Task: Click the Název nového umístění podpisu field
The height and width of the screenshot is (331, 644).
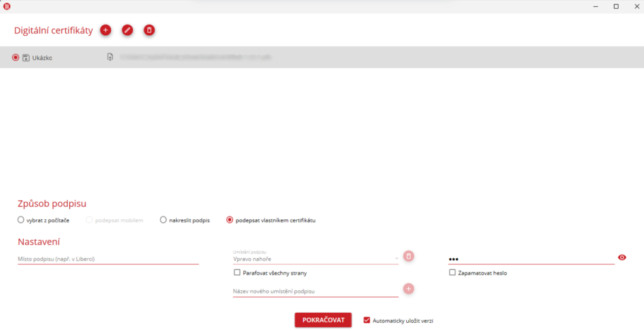Action: click(x=315, y=291)
